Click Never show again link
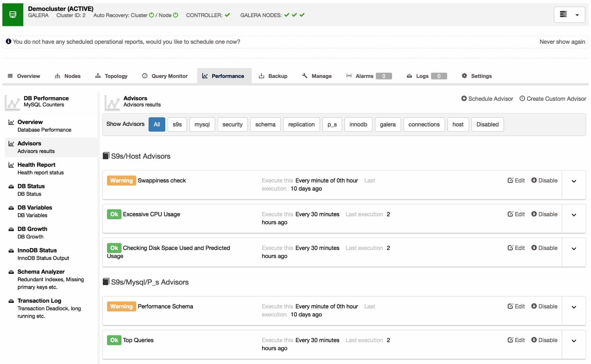Screen dimensions: 591x364 [x=562, y=42]
